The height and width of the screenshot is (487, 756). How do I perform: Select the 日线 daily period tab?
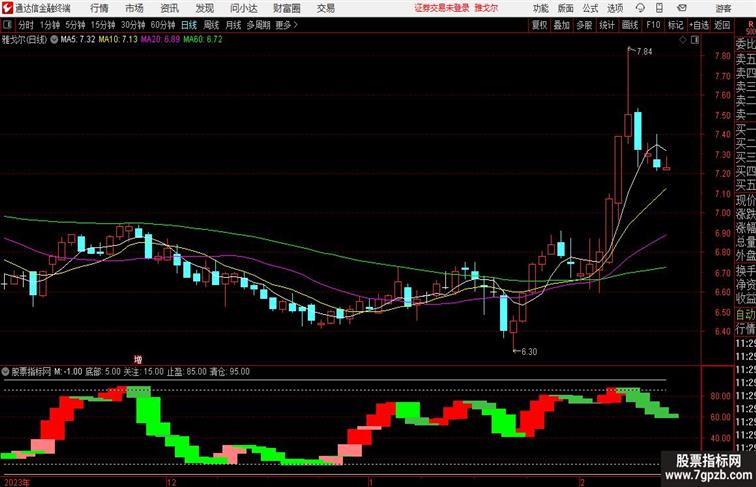click(189, 25)
